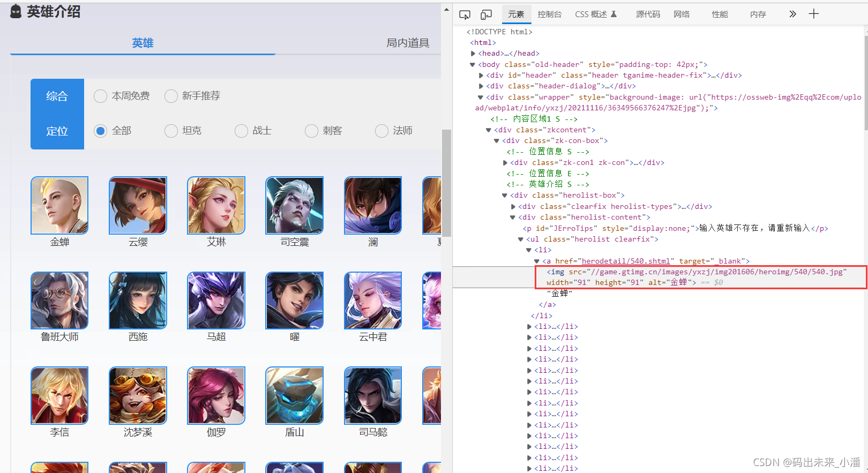Open the 网络 tab

pyautogui.click(x=682, y=14)
